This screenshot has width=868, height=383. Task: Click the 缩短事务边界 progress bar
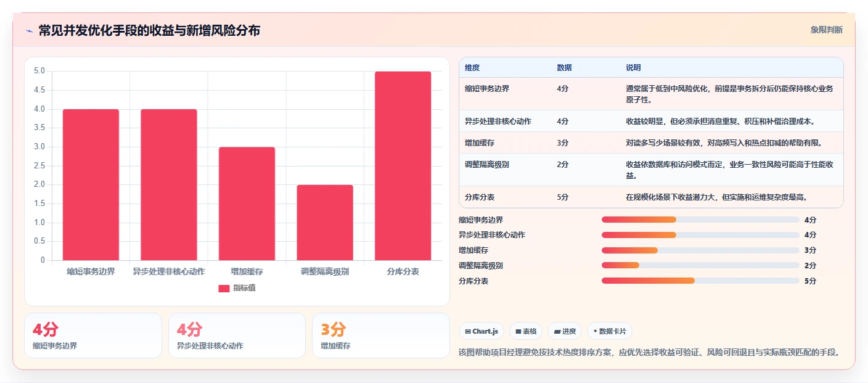(x=700, y=220)
